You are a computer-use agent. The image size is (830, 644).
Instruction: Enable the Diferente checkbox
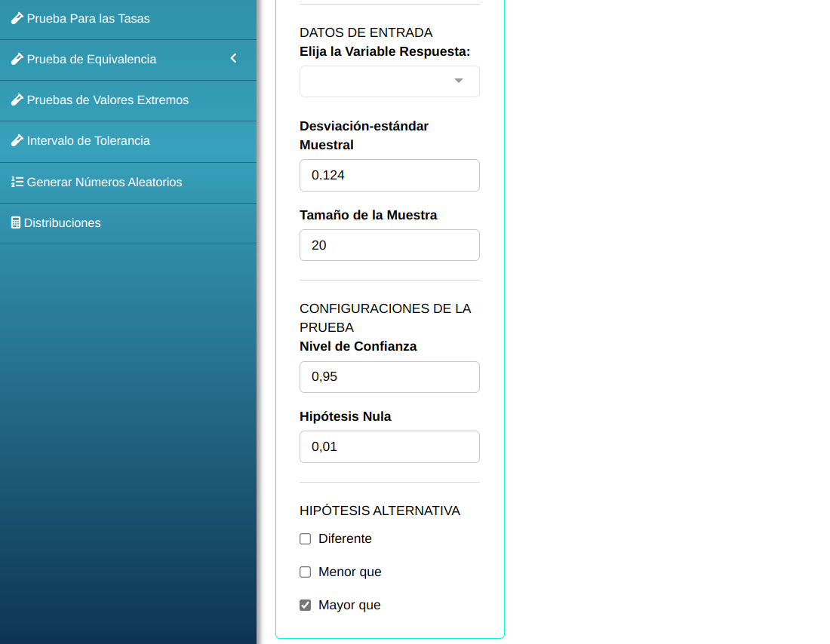coord(306,538)
